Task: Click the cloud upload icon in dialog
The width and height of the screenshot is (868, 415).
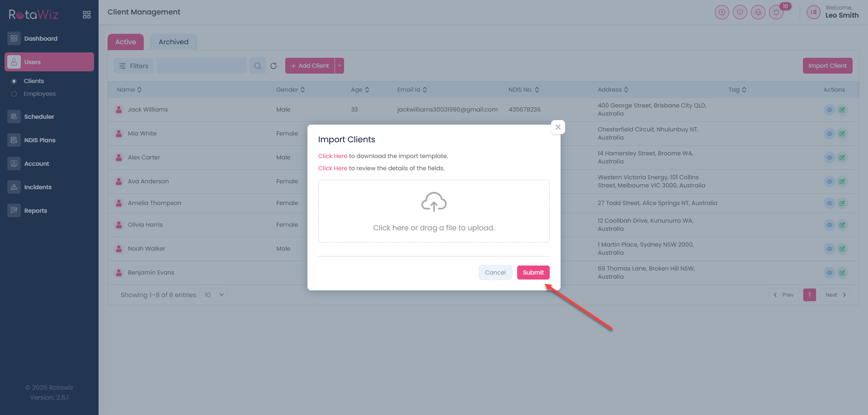Action: pyautogui.click(x=434, y=202)
